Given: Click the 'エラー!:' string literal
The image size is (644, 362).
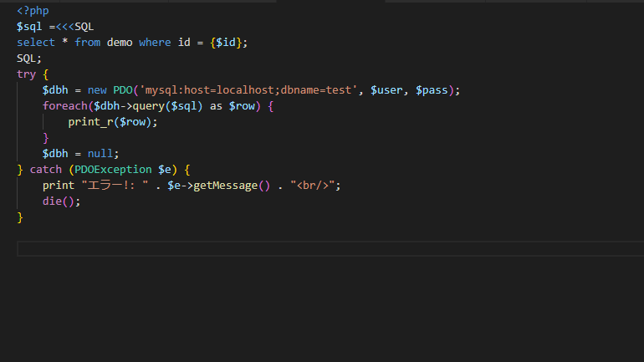Looking at the screenshot, I should (115, 186).
